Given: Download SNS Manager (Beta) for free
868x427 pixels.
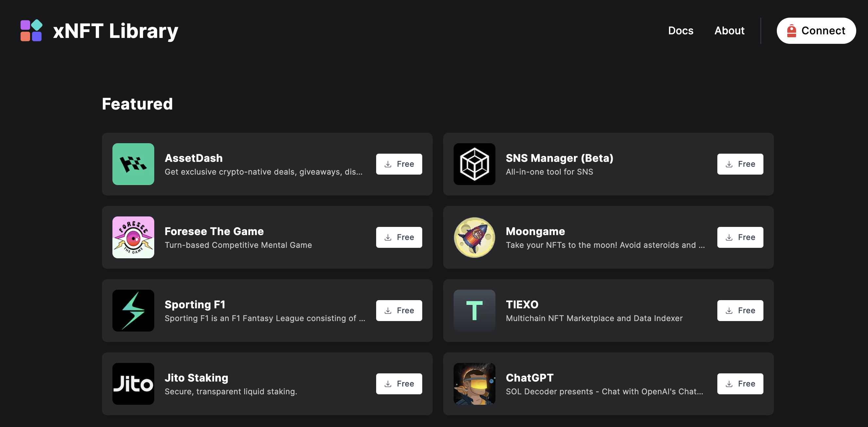Looking at the screenshot, I should click(x=740, y=164).
